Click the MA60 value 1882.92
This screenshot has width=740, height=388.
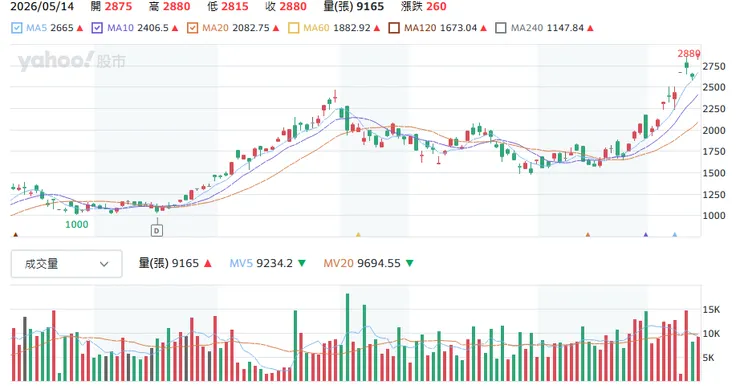click(352, 28)
